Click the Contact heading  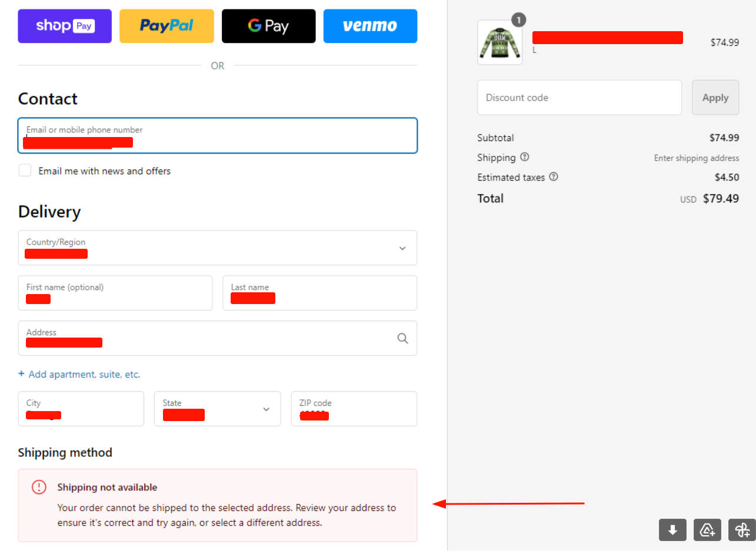(48, 98)
